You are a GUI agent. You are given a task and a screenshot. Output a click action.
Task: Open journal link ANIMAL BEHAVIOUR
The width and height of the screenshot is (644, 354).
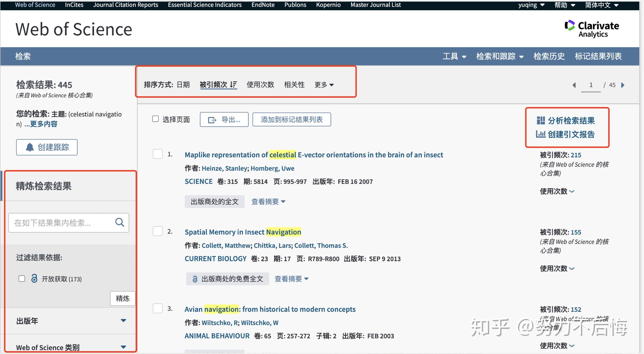[x=217, y=336]
